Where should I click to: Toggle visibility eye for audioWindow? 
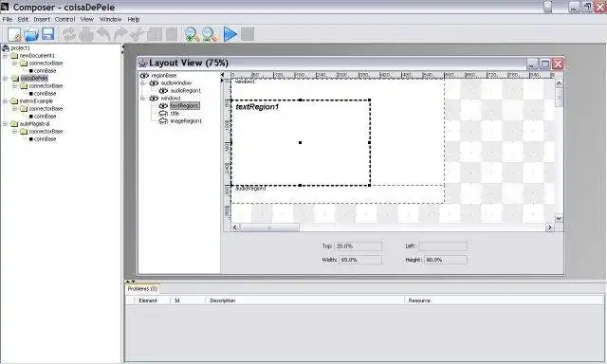[154, 83]
